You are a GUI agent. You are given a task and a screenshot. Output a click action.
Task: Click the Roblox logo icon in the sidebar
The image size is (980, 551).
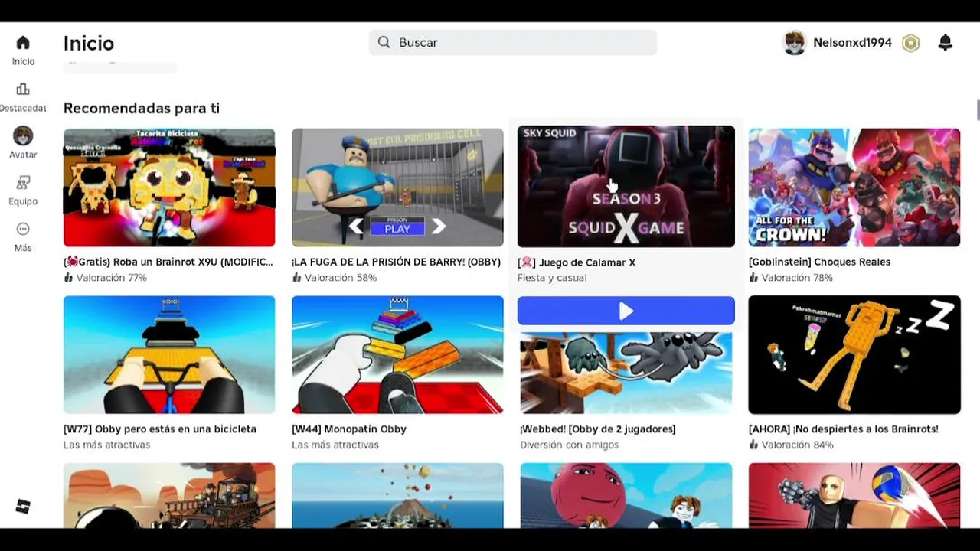[x=23, y=506]
